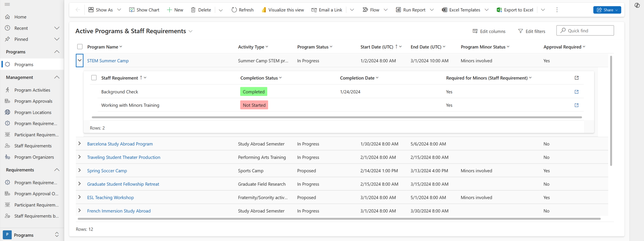Viewport: 644px width, 241px height.
Task: Open Background Check record popout icon
Action: pyautogui.click(x=577, y=92)
